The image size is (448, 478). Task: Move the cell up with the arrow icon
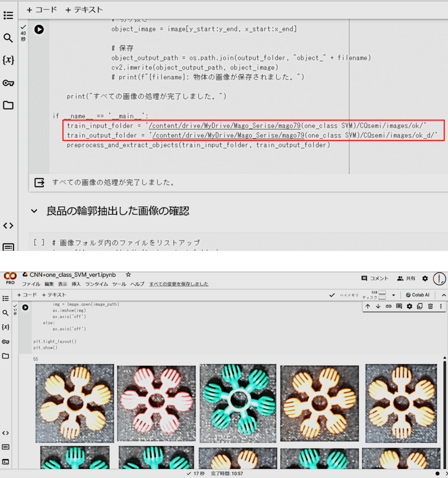[368, 306]
